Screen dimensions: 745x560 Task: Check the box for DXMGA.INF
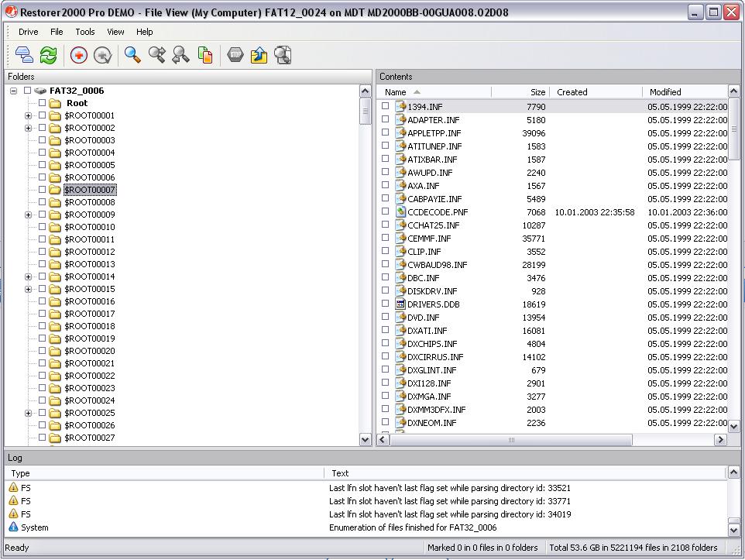(x=386, y=396)
